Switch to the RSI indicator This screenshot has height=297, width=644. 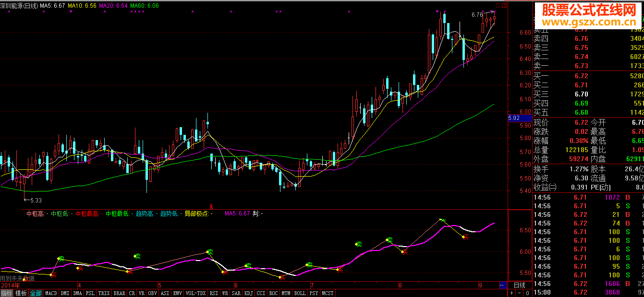pyautogui.click(x=214, y=293)
